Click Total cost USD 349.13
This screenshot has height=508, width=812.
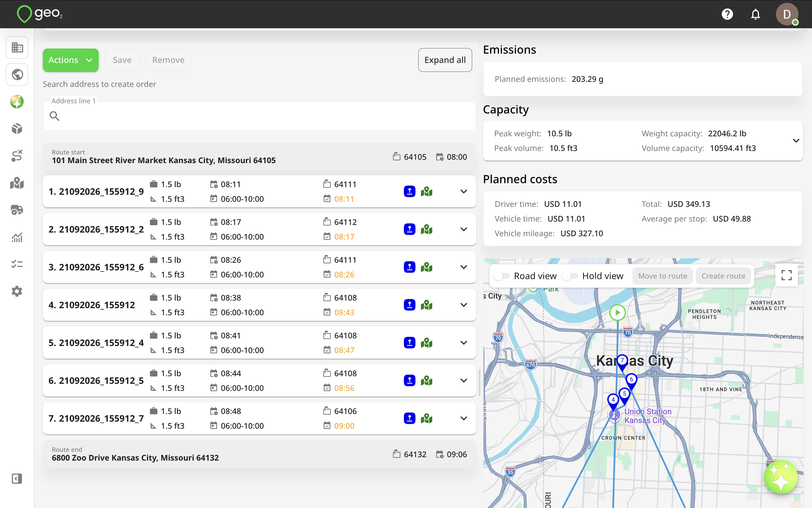tap(689, 204)
